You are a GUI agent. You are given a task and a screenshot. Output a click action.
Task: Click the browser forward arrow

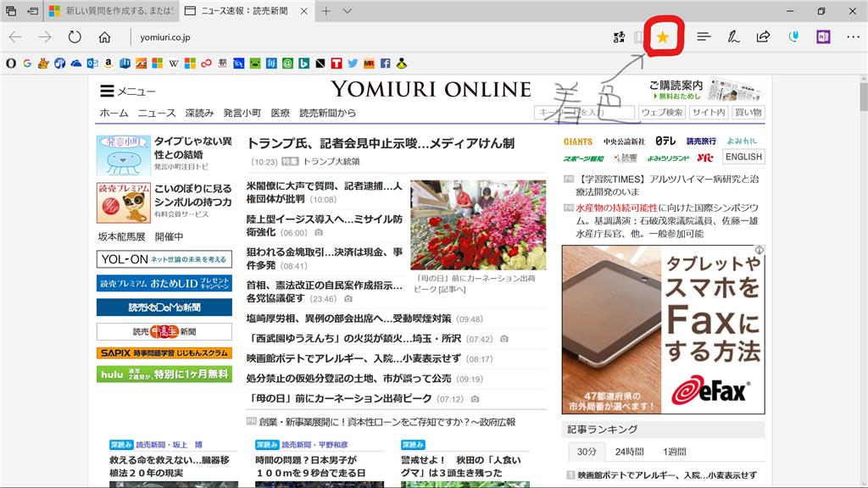click(x=45, y=37)
